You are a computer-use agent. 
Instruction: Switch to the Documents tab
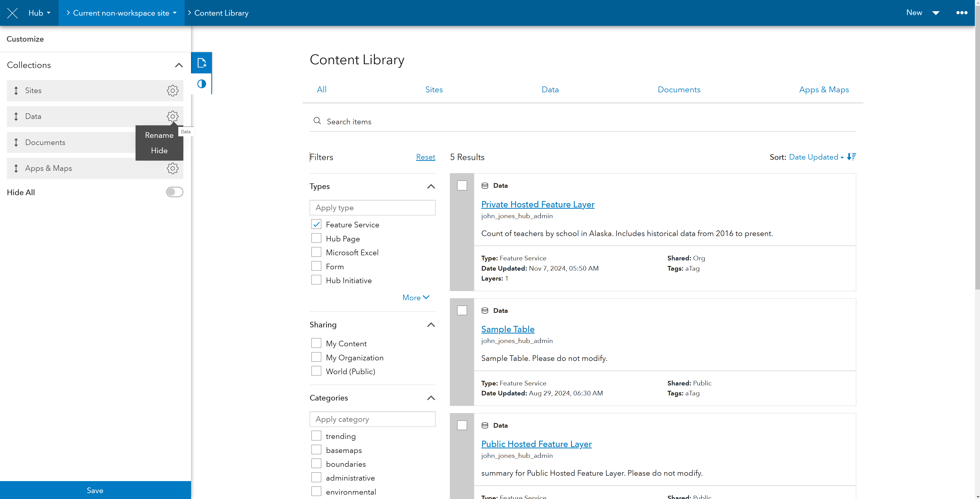point(679,90)
